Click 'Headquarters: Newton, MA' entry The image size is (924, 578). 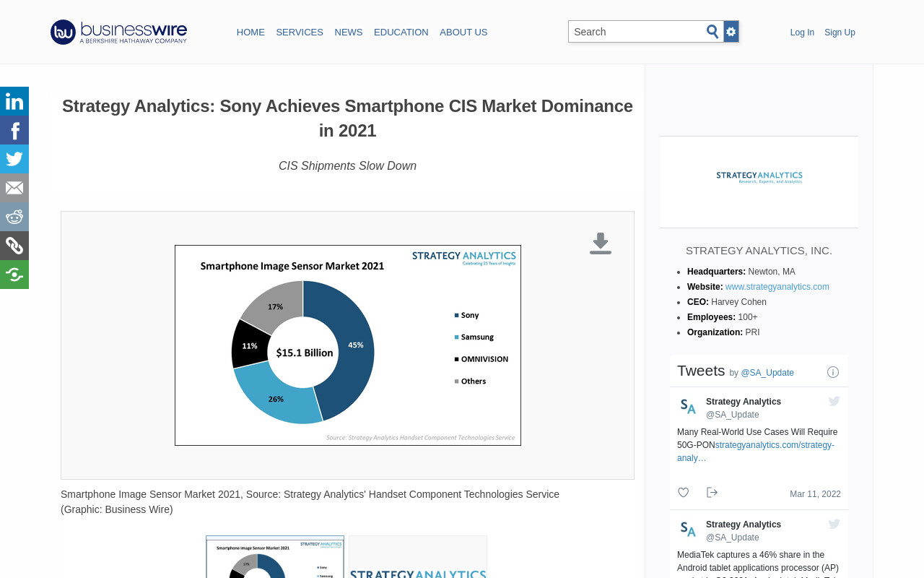click(x=741, y=272)
